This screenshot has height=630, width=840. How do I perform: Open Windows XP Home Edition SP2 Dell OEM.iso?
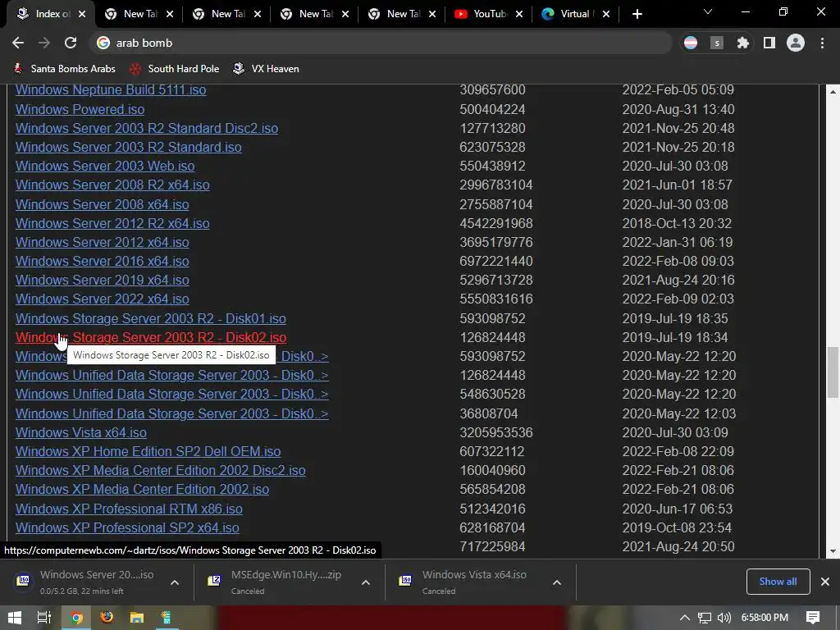(x=148, y=452)
